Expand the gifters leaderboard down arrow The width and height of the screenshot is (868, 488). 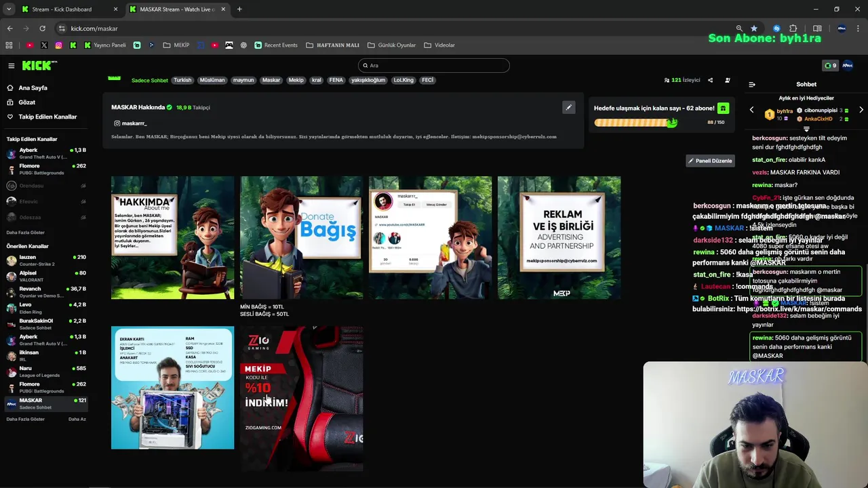pos(806,129)
